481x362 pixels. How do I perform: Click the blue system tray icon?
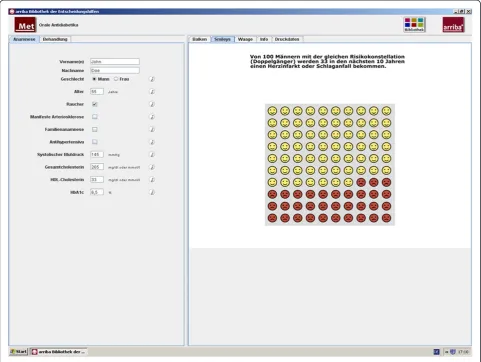pos(436,352)
